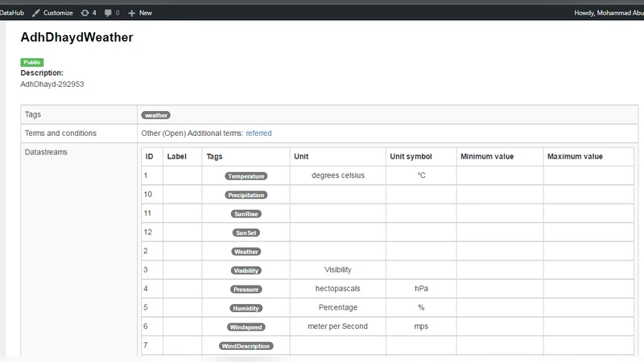The height and width of the screenshot is (362, 644).
Task: Select the Visibility tag
Action: (246, 270)
